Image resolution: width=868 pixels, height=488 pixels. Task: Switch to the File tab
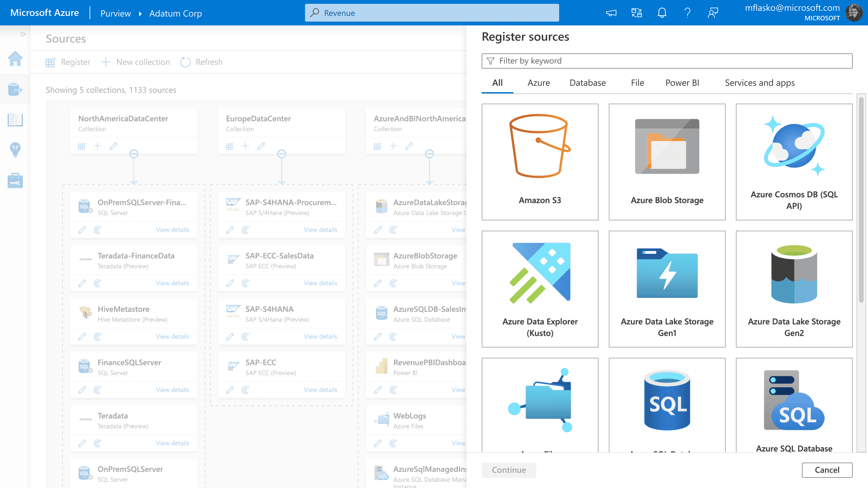pos(637,83)
